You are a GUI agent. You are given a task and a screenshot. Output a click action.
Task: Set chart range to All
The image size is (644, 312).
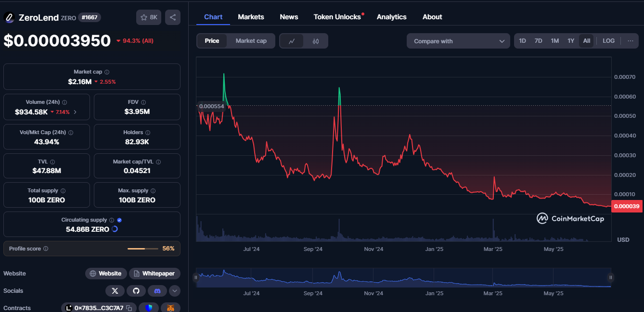coord(587,41)
